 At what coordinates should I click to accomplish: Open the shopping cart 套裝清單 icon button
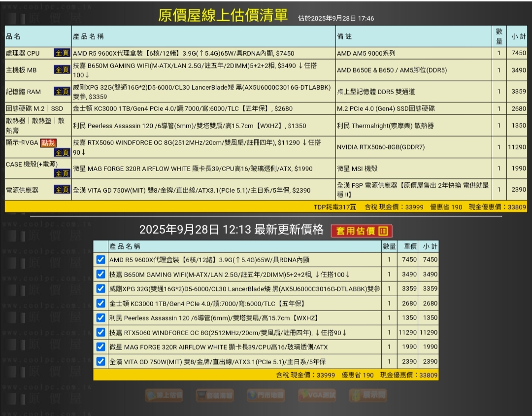pyautogui.click(x=215, y=395)
